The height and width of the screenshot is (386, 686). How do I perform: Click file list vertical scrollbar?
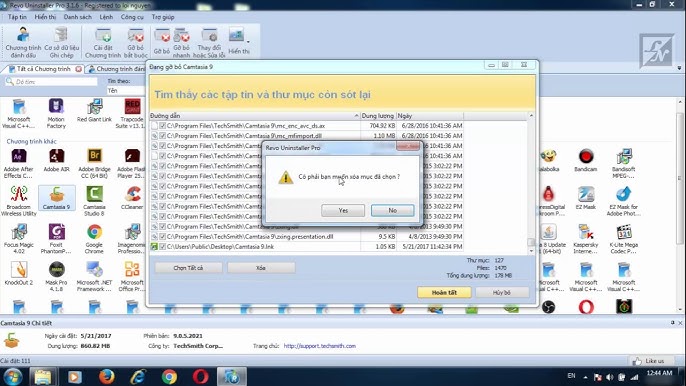(531, 183)
